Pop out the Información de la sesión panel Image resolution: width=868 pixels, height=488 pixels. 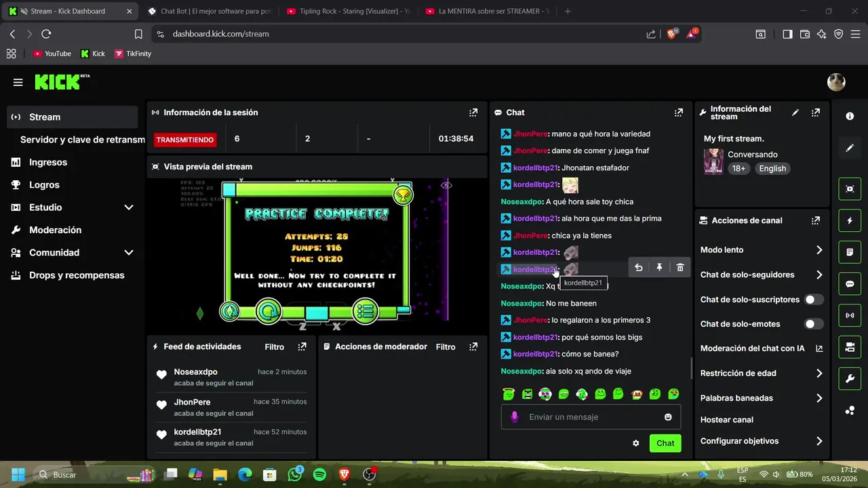[x=473, y=113]
